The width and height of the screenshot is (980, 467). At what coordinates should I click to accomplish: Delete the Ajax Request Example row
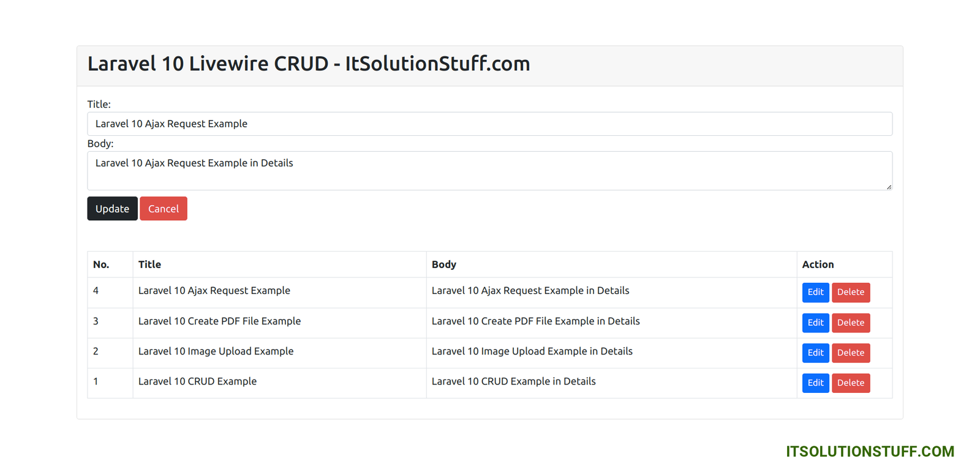[x=850, y=293]
